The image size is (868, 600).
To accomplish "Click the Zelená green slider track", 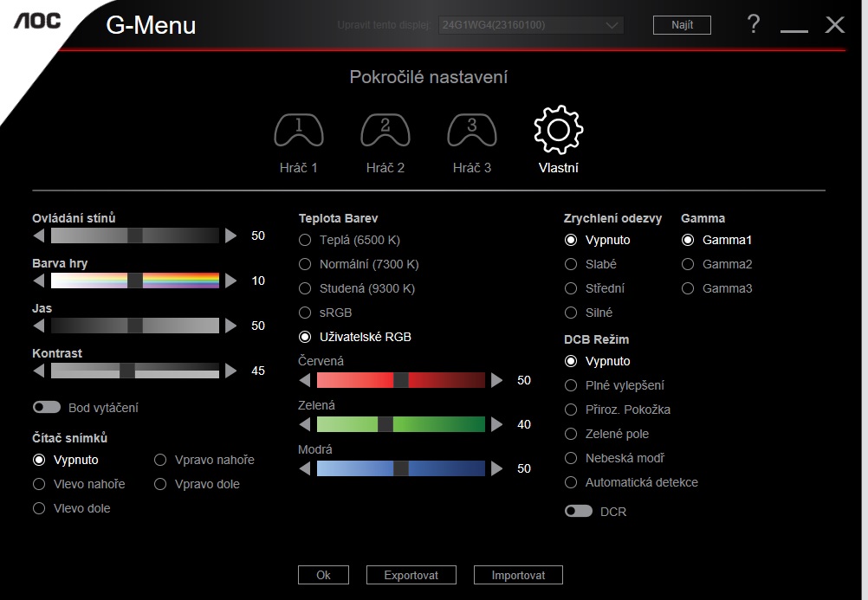I will coord(401,424).
